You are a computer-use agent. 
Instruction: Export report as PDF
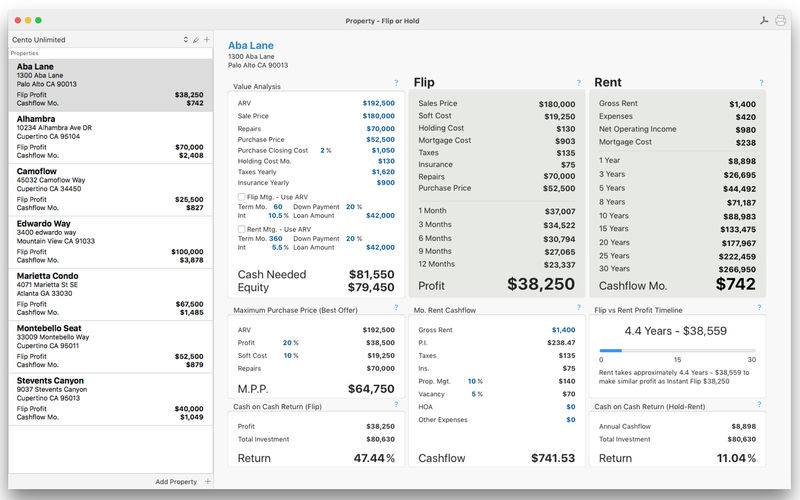pos(764,21)
